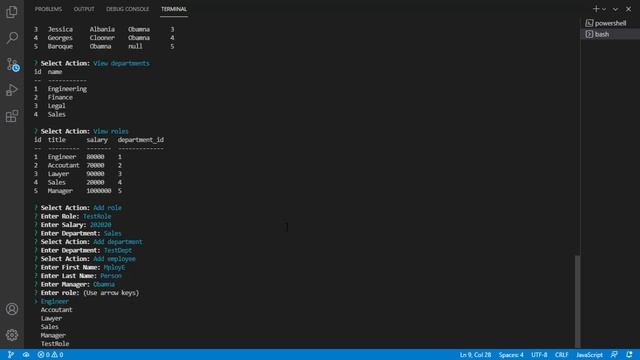The image size is (640, 360).
Task: Click JavaScript language mode
Action: 589,355
